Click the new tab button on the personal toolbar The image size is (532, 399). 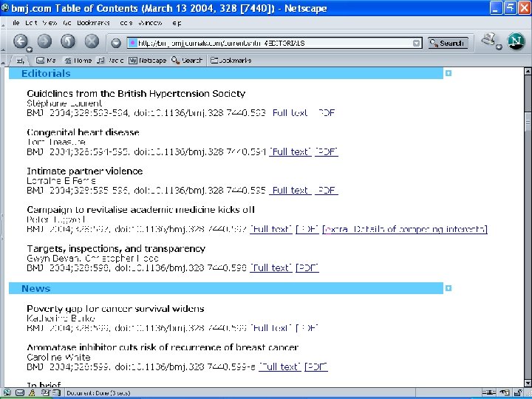click(x=21, y=61)
